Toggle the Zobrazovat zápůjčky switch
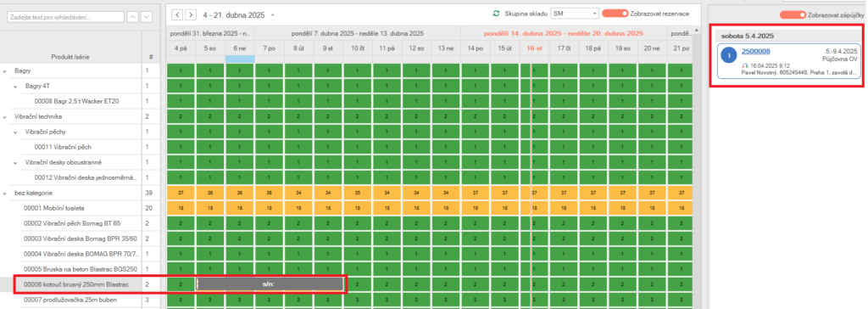Screen dimensions: 868x309 tap(793, 15)
